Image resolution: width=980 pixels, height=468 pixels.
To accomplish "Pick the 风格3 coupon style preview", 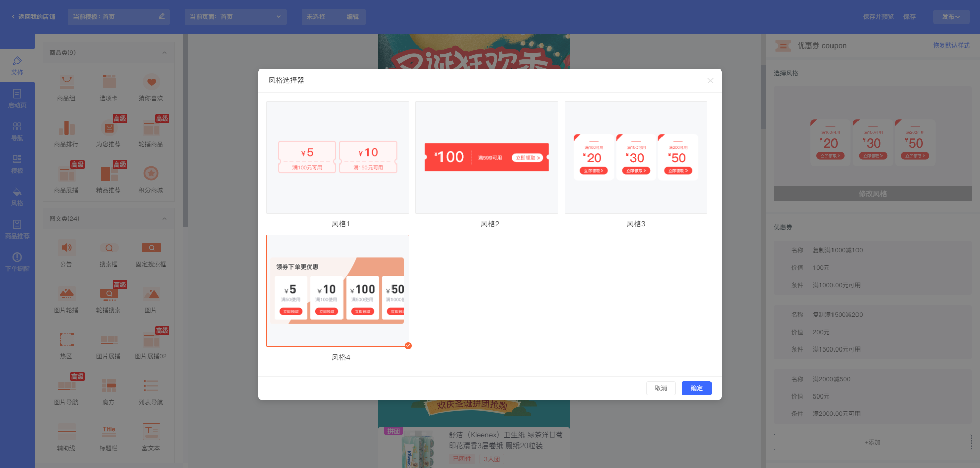I will pos(635,157).
